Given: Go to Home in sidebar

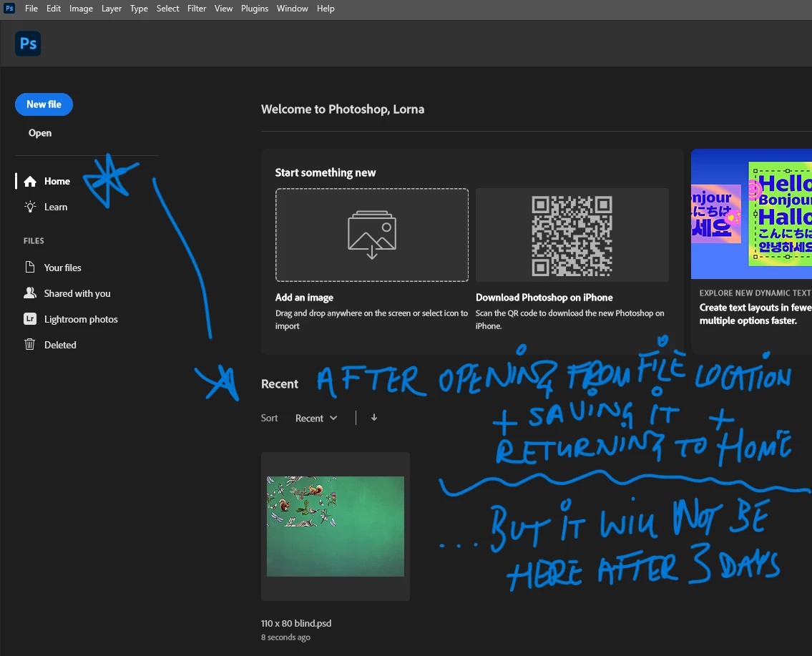Looking at the screenshot, I should coord(57,181).
